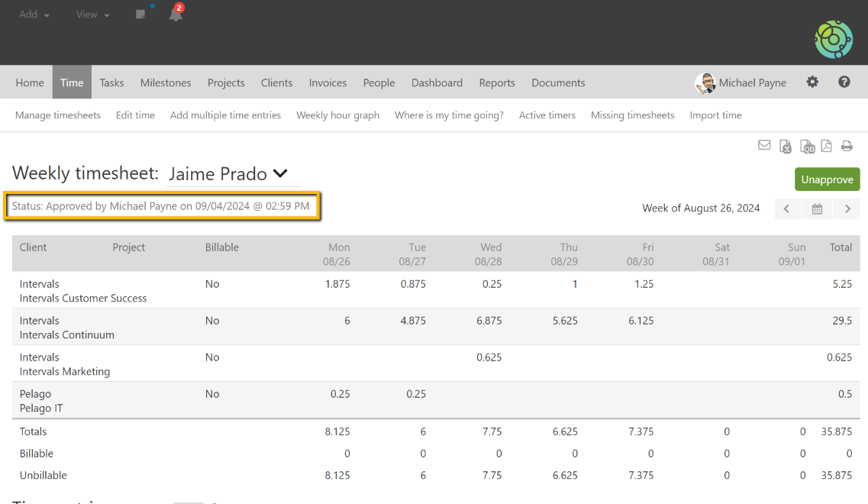Open the Missing timesheets link
The height and width of the screenshot is (504, 868).
(632, 115)
